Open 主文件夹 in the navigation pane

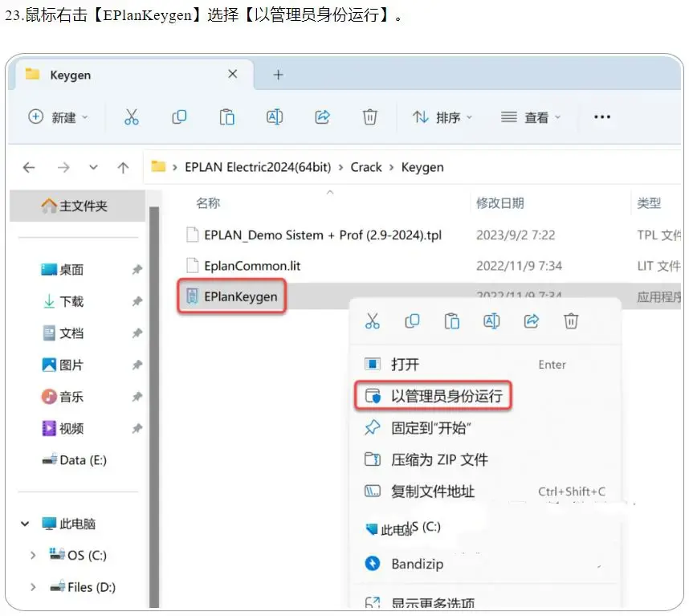point(77,206)
